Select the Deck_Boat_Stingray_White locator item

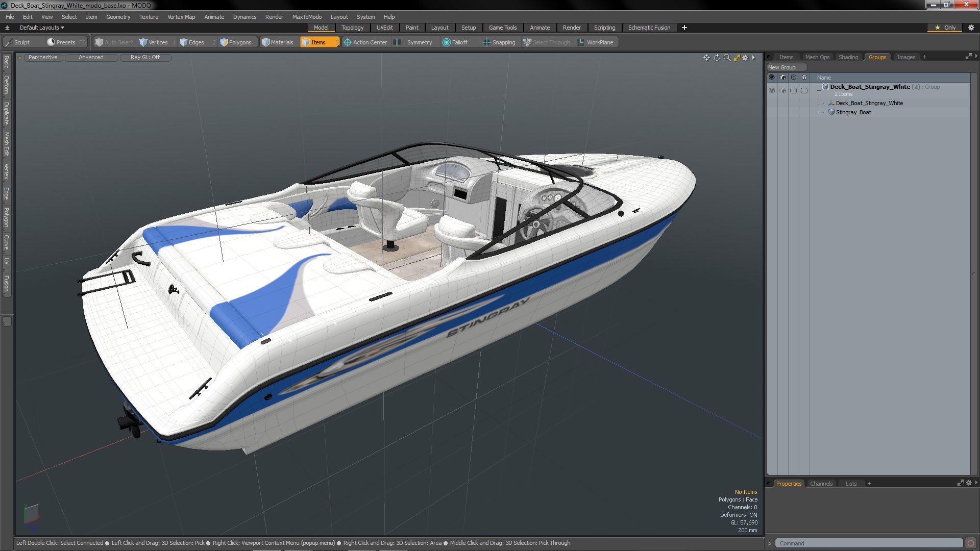(x=869, y=103)
